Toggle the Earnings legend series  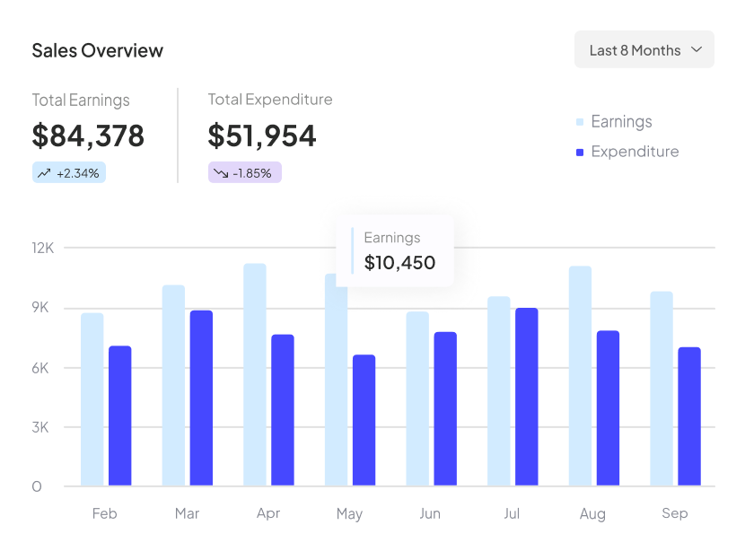(620, 121)
